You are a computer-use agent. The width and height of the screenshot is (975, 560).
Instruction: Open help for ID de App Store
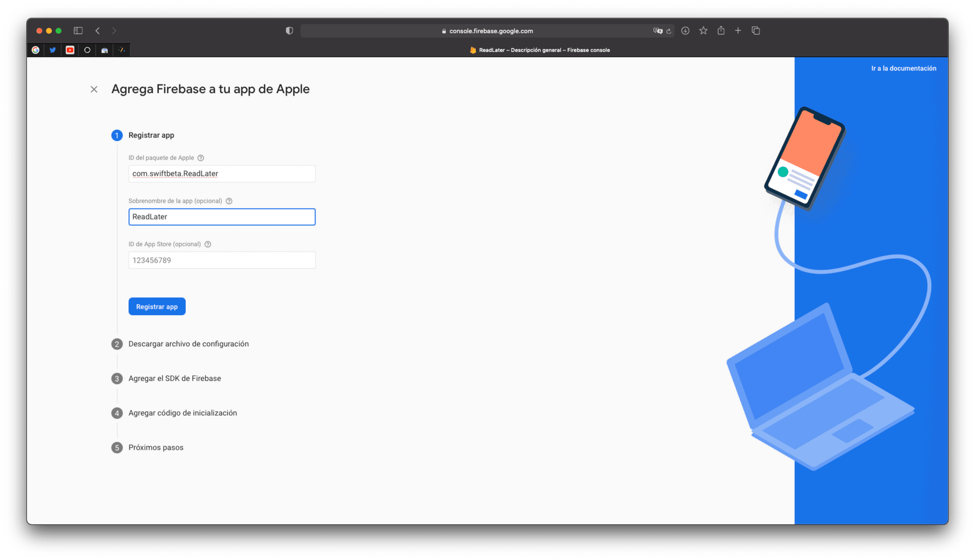208,244
